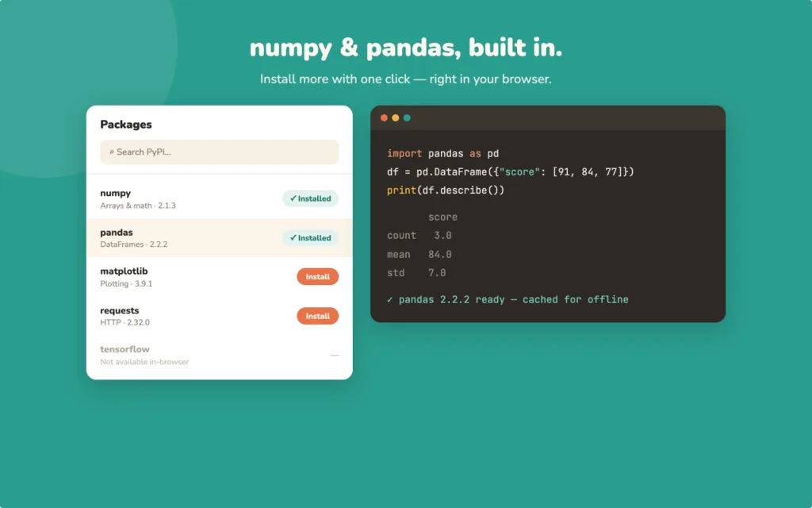Click the 'Packages' panel heading
Viewport: 812px width, 508px height.
[x=126, y=125]
